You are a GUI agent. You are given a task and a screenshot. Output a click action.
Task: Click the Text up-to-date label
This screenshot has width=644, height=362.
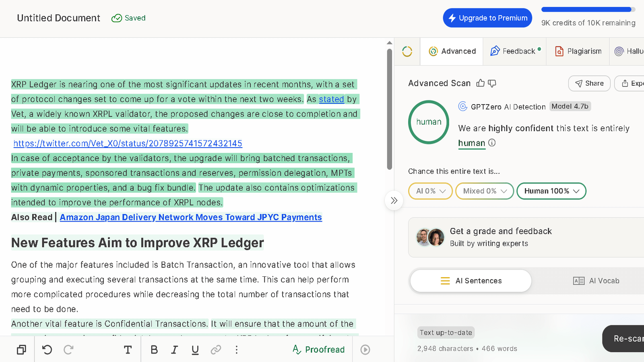point(446,333)
